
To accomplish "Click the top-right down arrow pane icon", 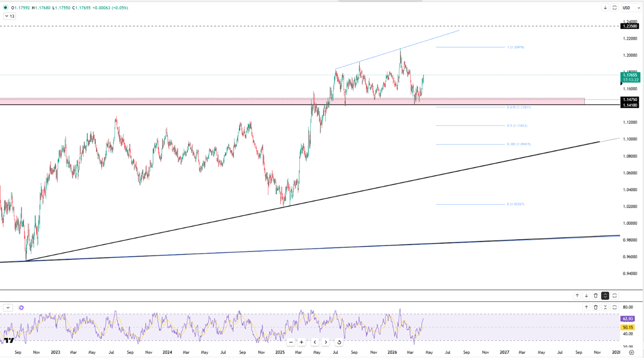I will (x=605, y=8).
